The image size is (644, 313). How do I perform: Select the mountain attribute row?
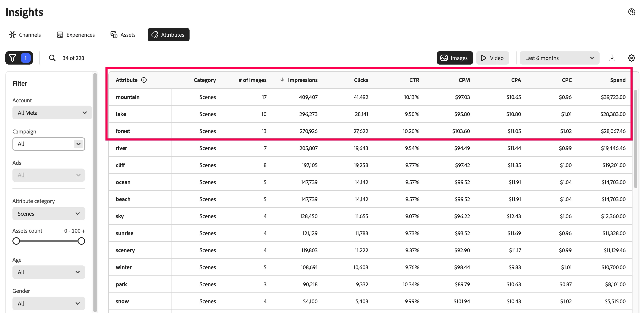371,97
